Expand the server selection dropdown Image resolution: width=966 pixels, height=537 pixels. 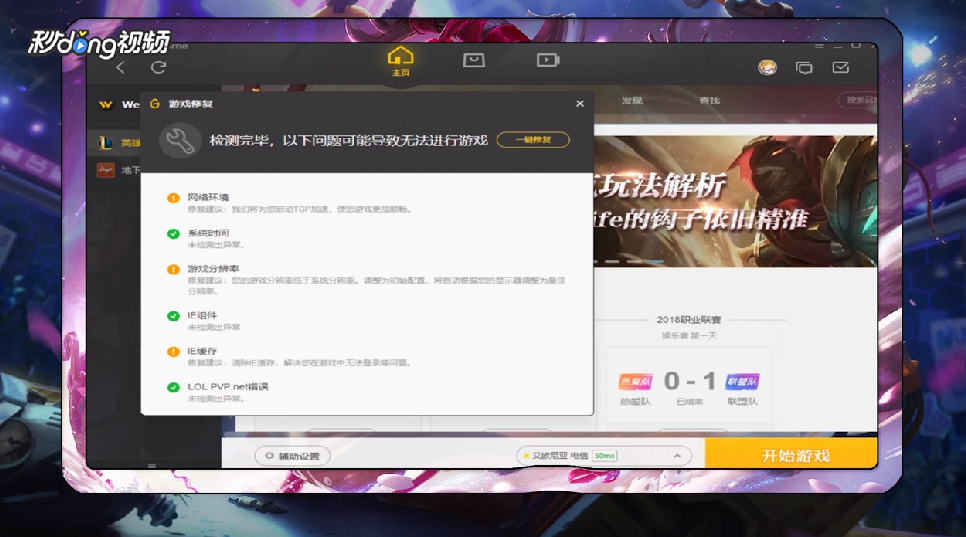tap(604, 456)
